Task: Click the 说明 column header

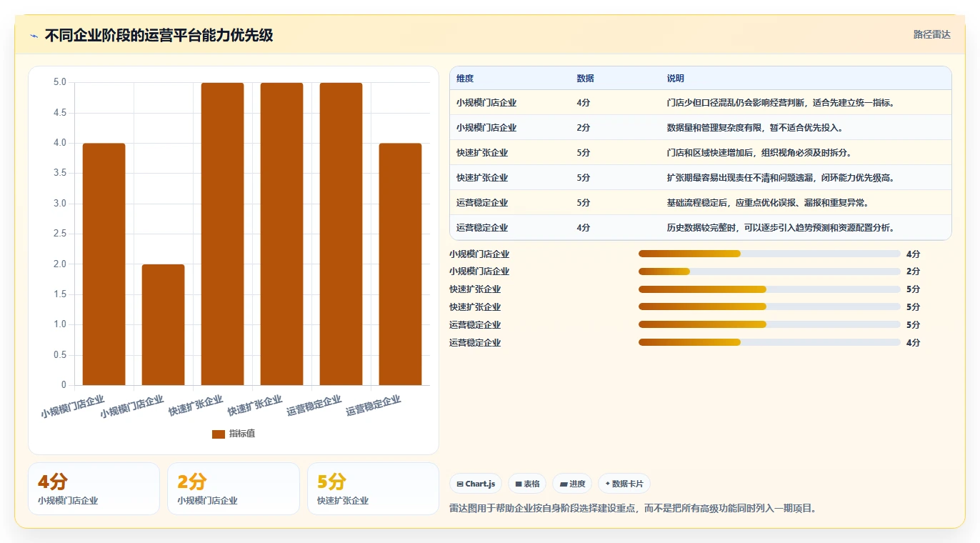Action: (675, 79)
